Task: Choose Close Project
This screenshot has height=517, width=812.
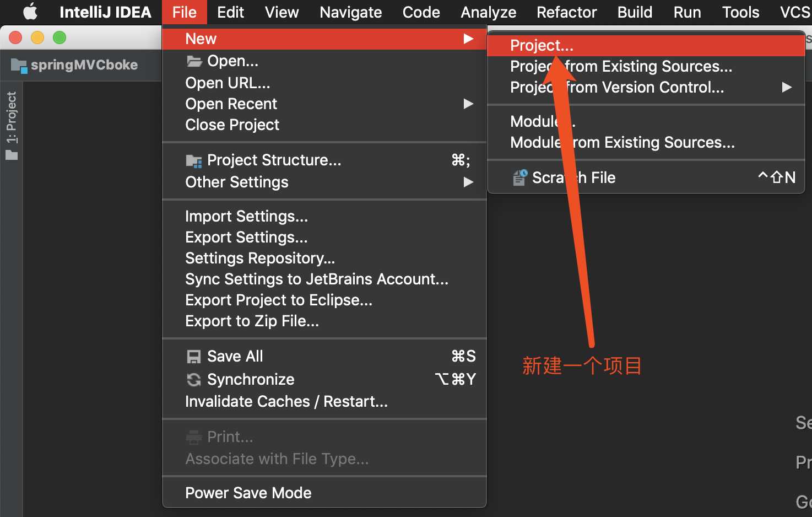Action: pos(324,125)
